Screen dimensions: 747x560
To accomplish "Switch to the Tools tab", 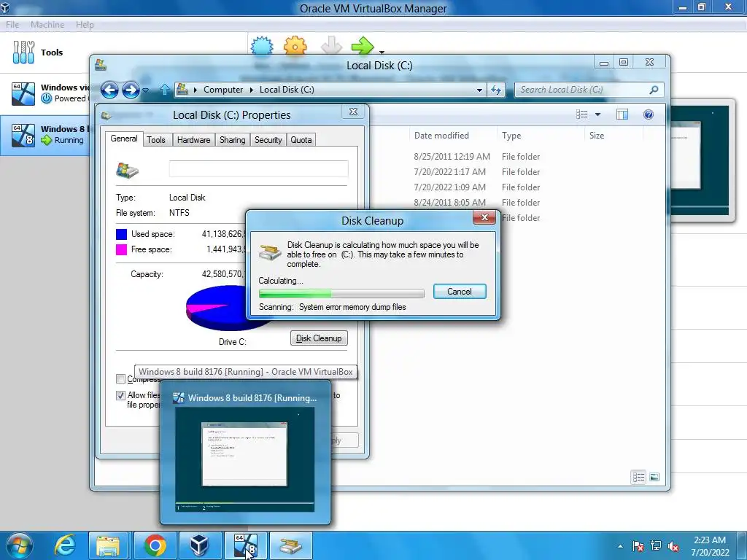I will (156, 140).
